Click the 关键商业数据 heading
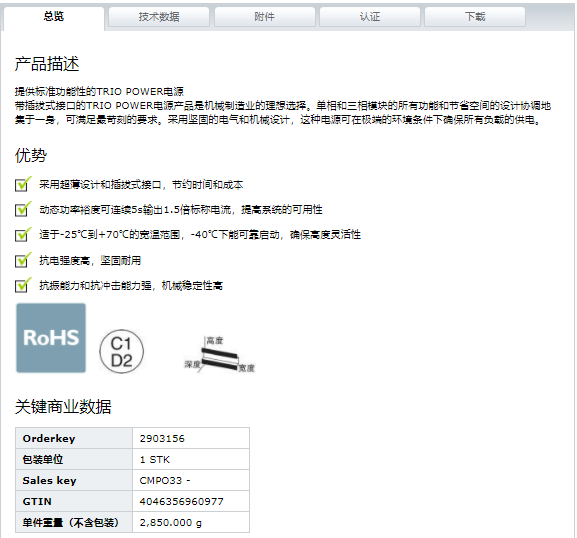 63,407
